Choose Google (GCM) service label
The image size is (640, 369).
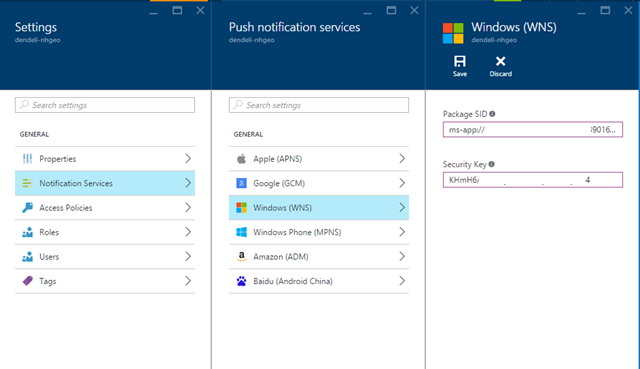coord(279,183)
